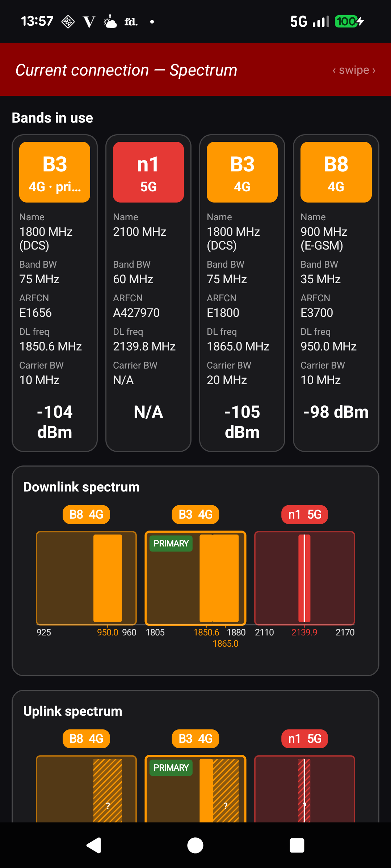Tap the ARFCN value E1656
391x868 pixels.
[x=35, y=313]
